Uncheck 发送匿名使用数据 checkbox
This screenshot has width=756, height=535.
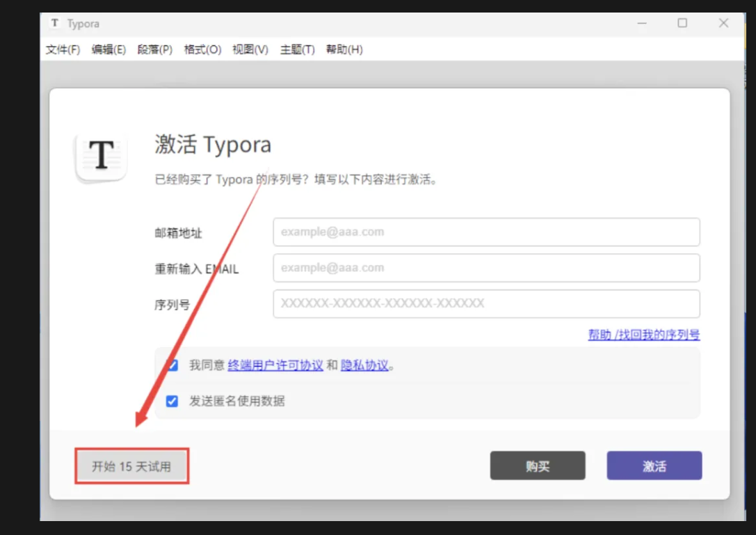click(172, 401)
